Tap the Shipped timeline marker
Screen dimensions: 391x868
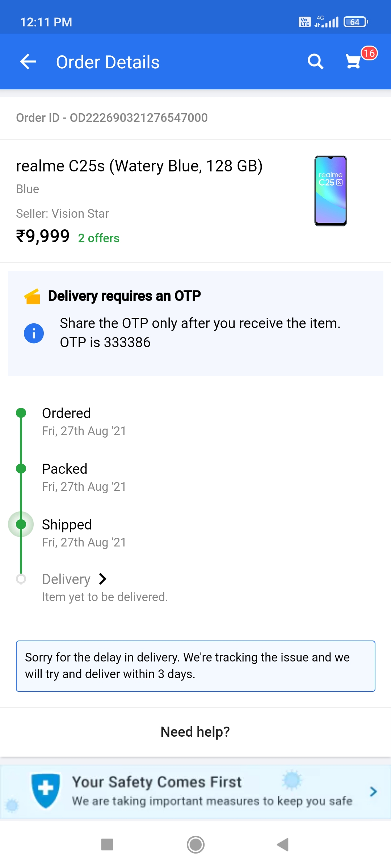[x=21, y=524]
